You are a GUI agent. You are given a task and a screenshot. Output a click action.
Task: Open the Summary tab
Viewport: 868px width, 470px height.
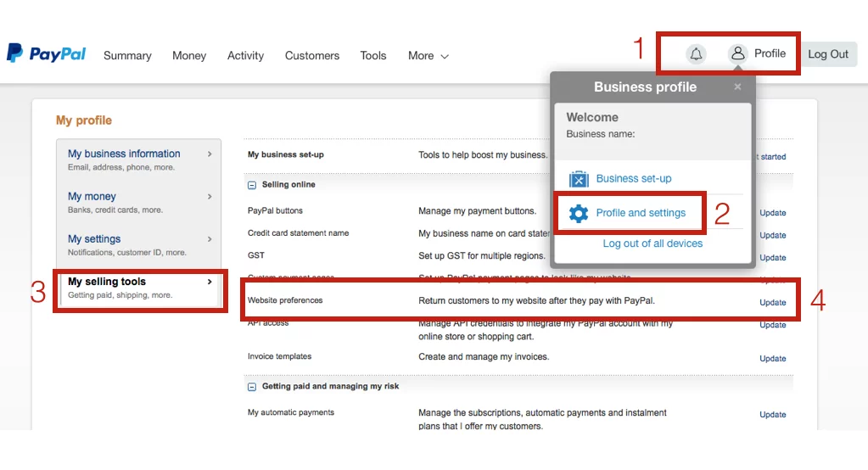point(127,56)
